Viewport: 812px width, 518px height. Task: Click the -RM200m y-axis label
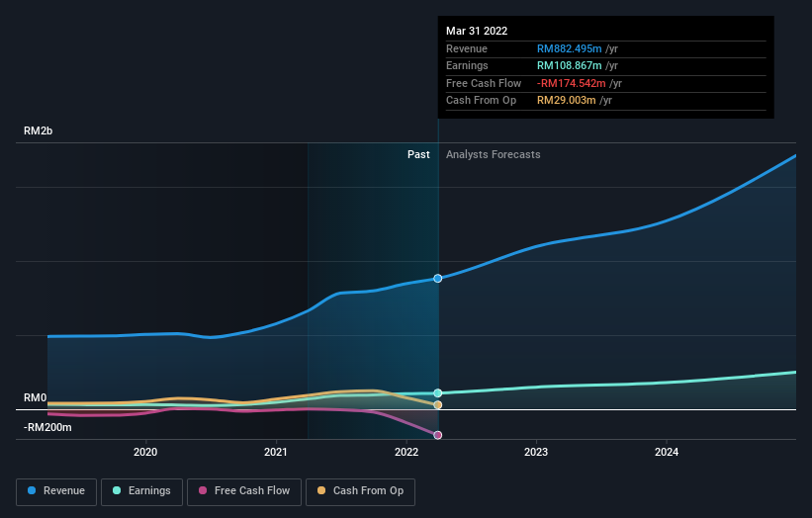47,427
